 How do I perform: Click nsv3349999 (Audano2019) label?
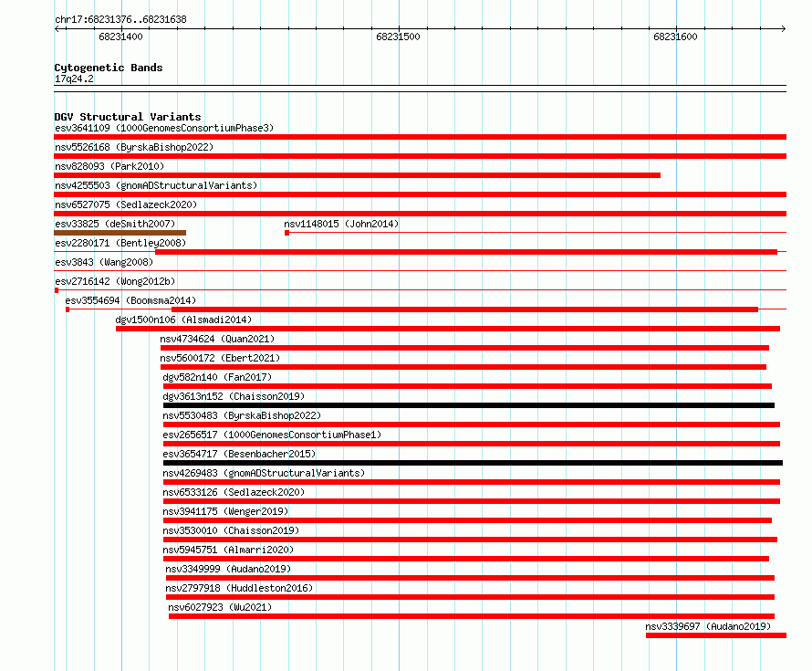pos(228,569)
